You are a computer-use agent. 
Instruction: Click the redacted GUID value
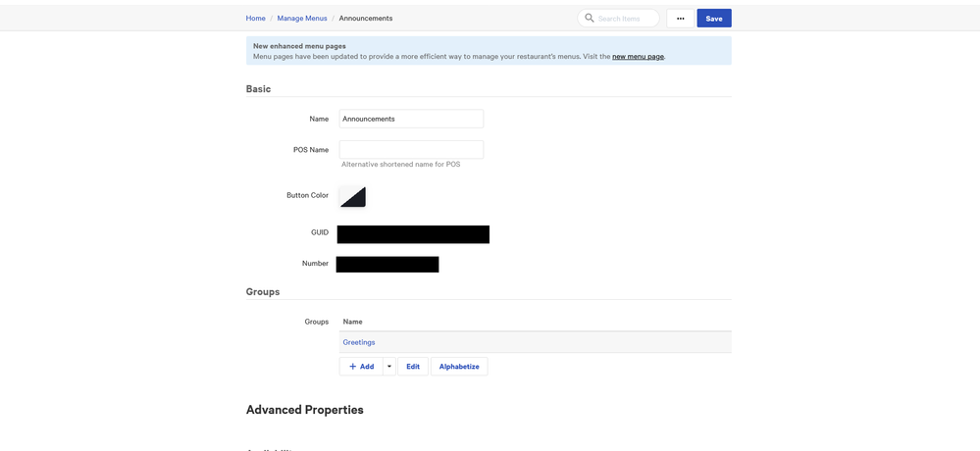point(413,234)
